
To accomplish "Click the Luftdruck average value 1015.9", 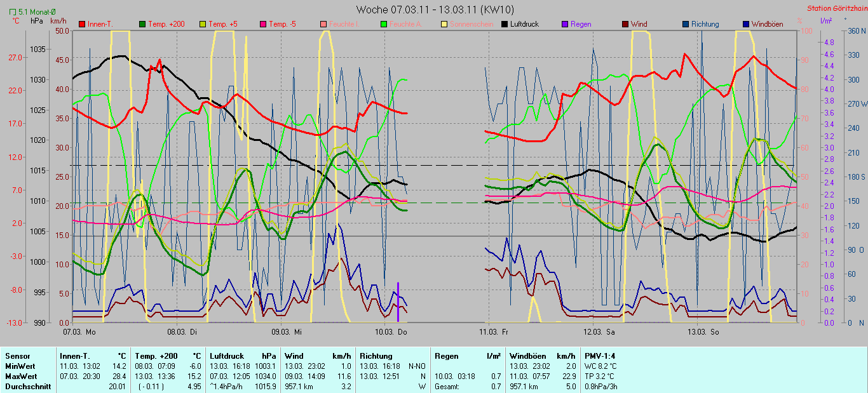I will (x=265, y=386).
